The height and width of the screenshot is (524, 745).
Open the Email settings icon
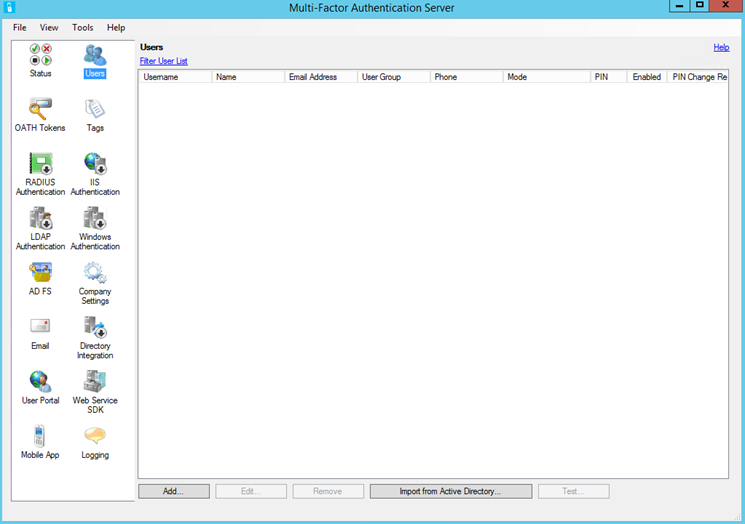pos(40,333)
